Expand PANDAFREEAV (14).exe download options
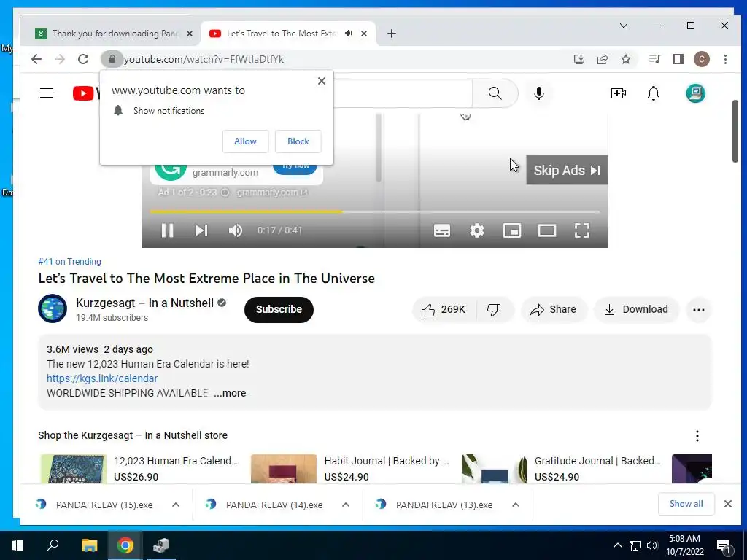Screen dimensions: 747x560 coord(346,505)
